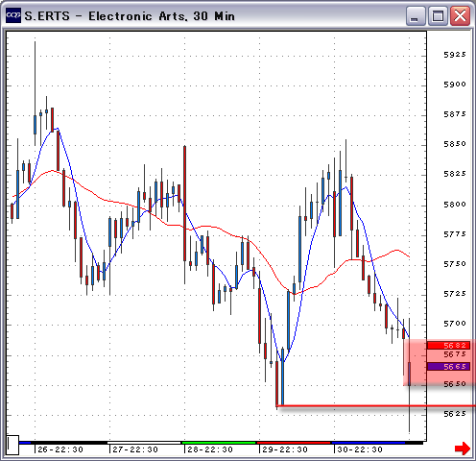Image resolution: width=476 pixels, height=461 pixels.
Task: Click the 5825 price scale value
Action: 455,174
